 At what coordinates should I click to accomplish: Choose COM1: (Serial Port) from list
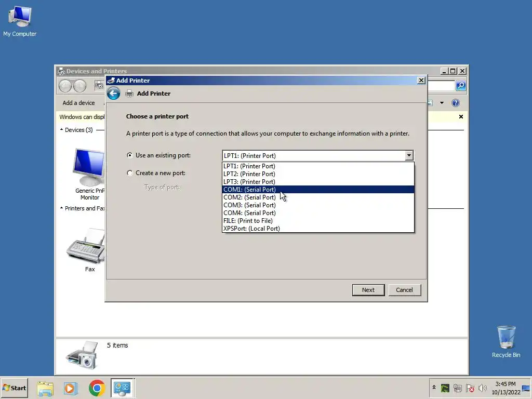[x=318, y=190]
